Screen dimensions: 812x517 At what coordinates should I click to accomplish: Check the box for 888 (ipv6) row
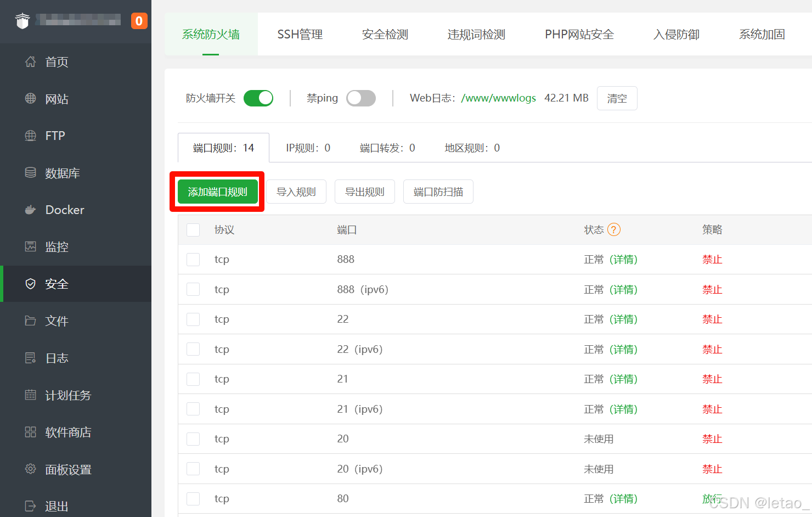click(x=193, y=289)
